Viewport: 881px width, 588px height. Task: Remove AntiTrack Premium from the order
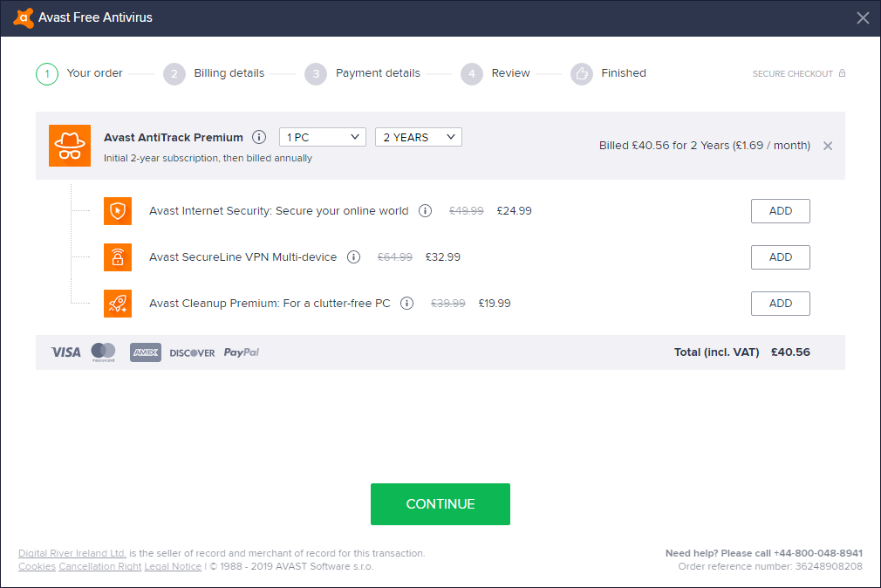pyautogui.click(x=828, y=147)
